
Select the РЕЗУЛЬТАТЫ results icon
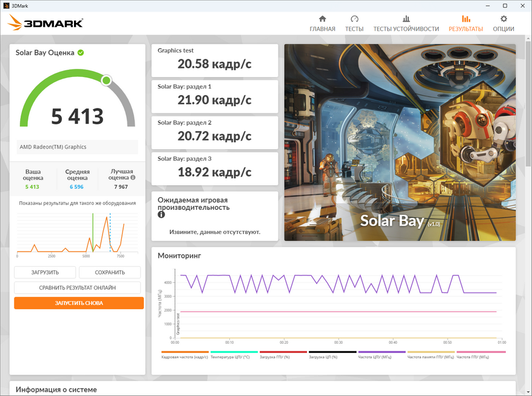pyautogui.click(x=466, y=19)
